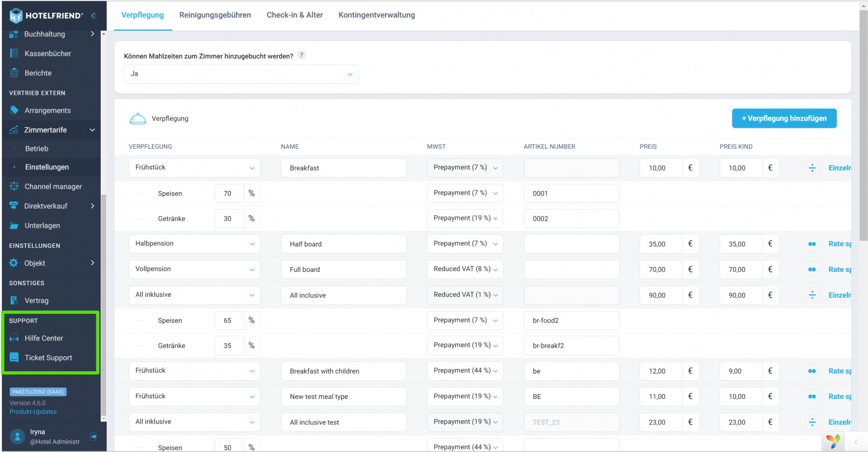Open the Frühstück dropdown in the Breakfast row
Image resolution: width=868 pixels, height=452 pixels.
[x=195, y=168]
